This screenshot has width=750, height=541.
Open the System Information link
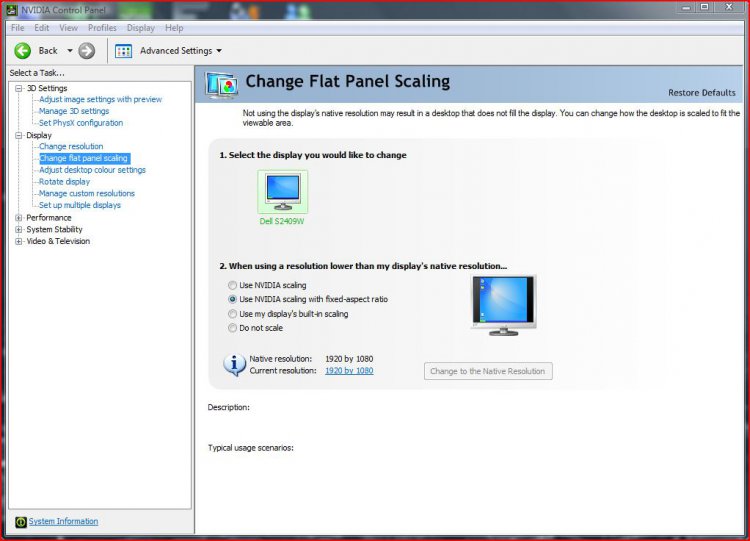(63, 521)
